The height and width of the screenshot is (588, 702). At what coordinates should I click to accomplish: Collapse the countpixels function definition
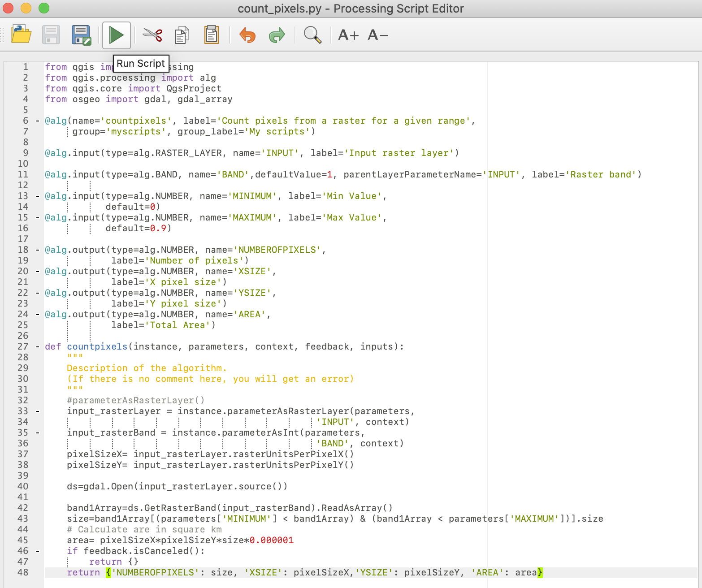(x=37, y=346)
